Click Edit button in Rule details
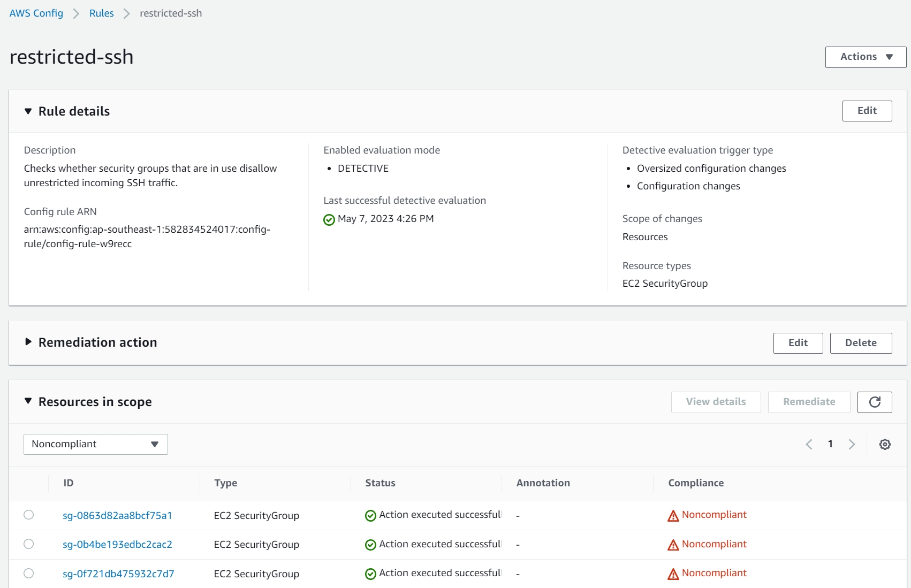Viewport: 911px width, 588px height. point(867,111)
